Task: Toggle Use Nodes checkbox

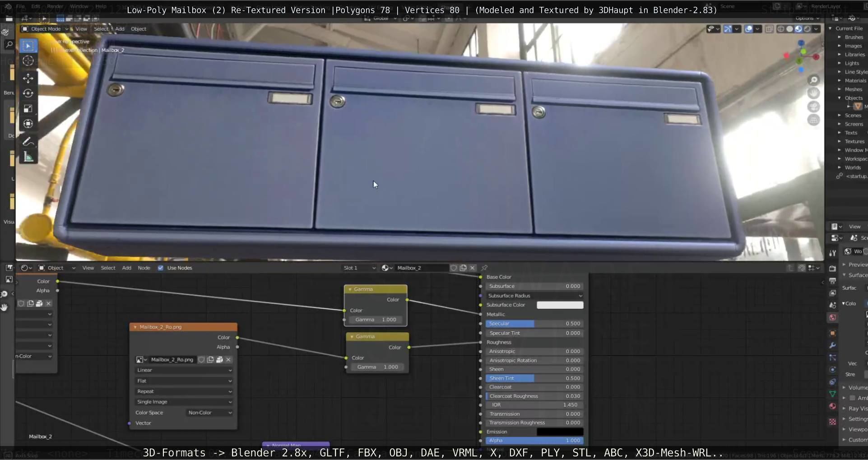Action: (x=161, y=268)
